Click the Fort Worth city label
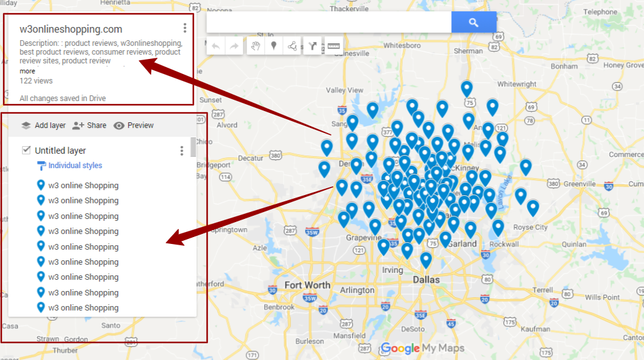This screenshot has width=644, height=360. pos(307,285)
